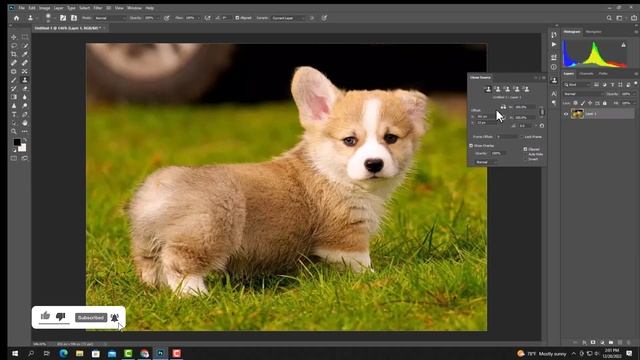Select the Zoom tool

(14, 131)
